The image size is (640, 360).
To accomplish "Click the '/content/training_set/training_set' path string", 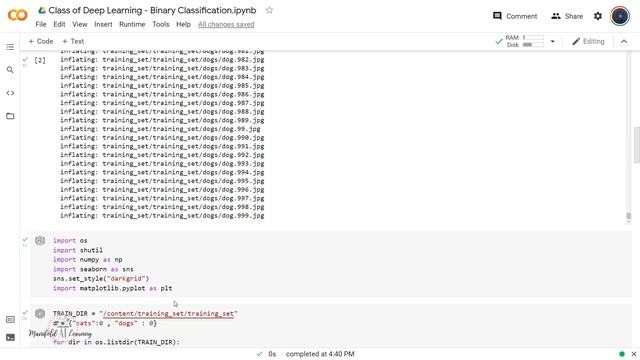I will click(x=168, y=313).
